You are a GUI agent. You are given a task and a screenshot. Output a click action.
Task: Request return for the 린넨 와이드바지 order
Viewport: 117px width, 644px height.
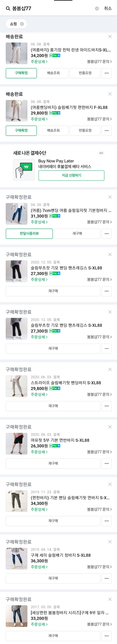pos(85,73)
